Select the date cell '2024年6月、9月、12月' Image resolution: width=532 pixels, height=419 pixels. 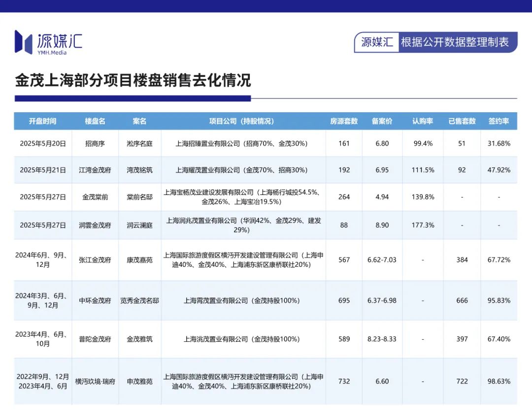click(x=42, y=259)
